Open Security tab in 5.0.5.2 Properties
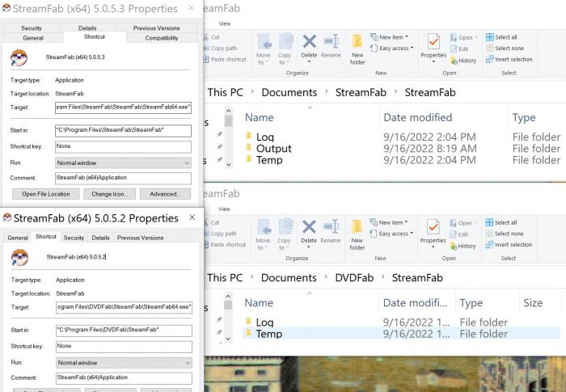The width and height of the screenshot is (566, 392). (74, 238)
